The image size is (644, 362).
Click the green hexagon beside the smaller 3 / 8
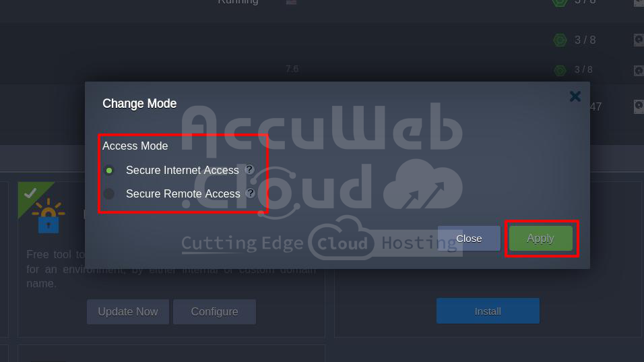[560, 70]
